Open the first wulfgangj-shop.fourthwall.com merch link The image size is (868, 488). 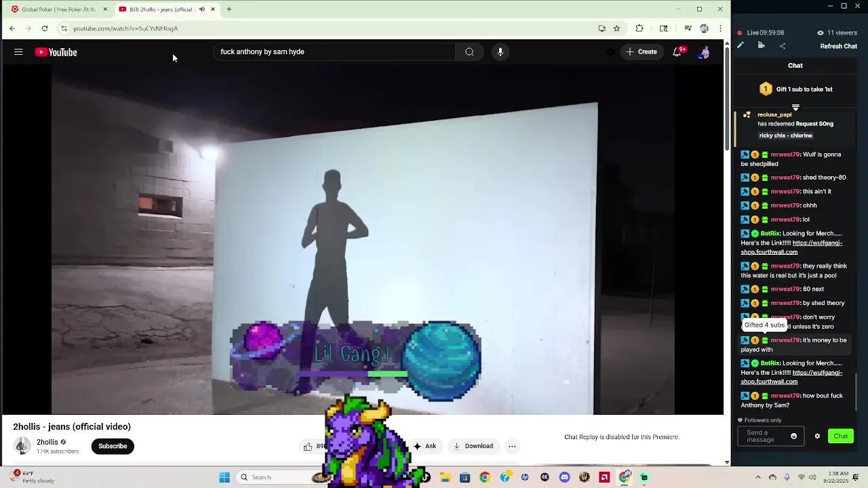(791, 247)
